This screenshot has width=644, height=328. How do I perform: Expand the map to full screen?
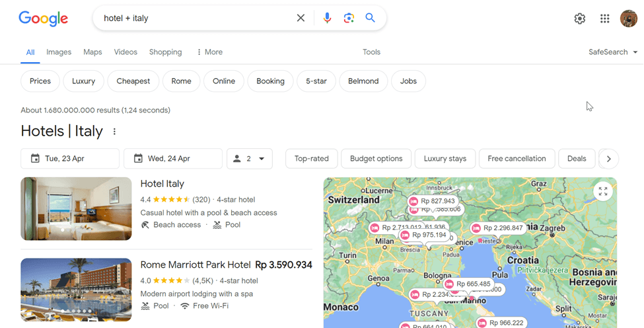603,192
